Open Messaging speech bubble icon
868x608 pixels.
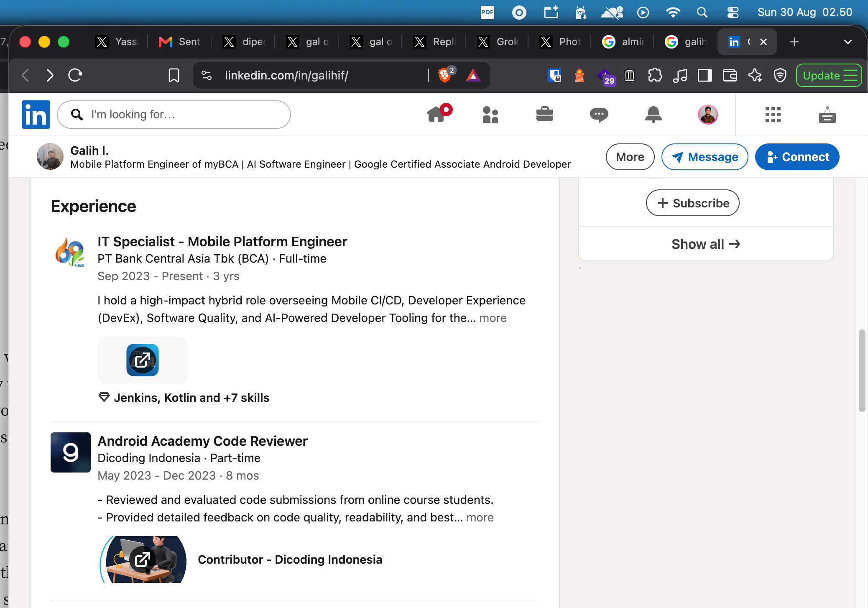[599, 115]
